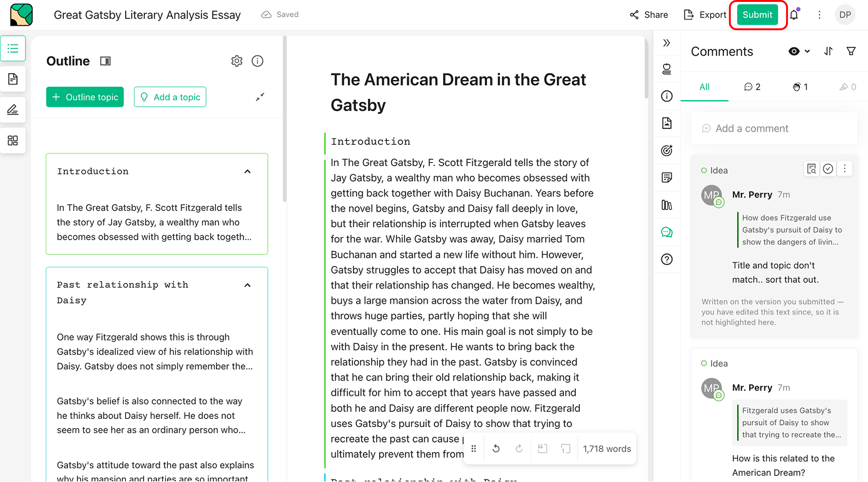Click the apple-on-books icon in right rail
Image resolution: width=868 pixels, height=482 pixels.
(x=666, y=69)
